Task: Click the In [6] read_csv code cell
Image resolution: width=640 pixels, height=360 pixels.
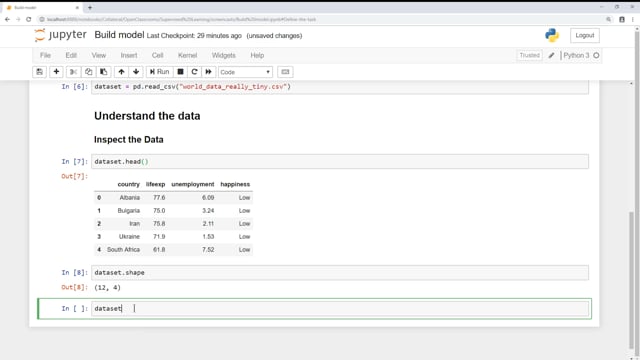Action: (340, 87)
